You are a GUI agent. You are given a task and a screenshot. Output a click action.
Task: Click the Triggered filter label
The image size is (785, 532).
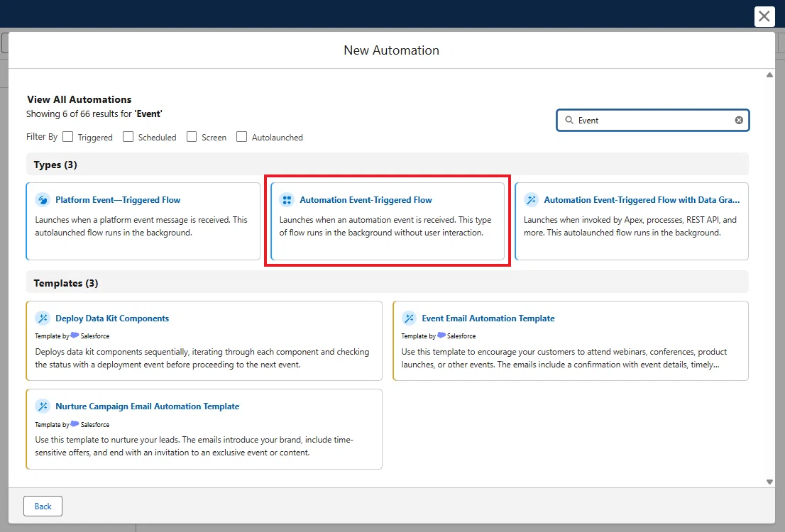(95, 137)
